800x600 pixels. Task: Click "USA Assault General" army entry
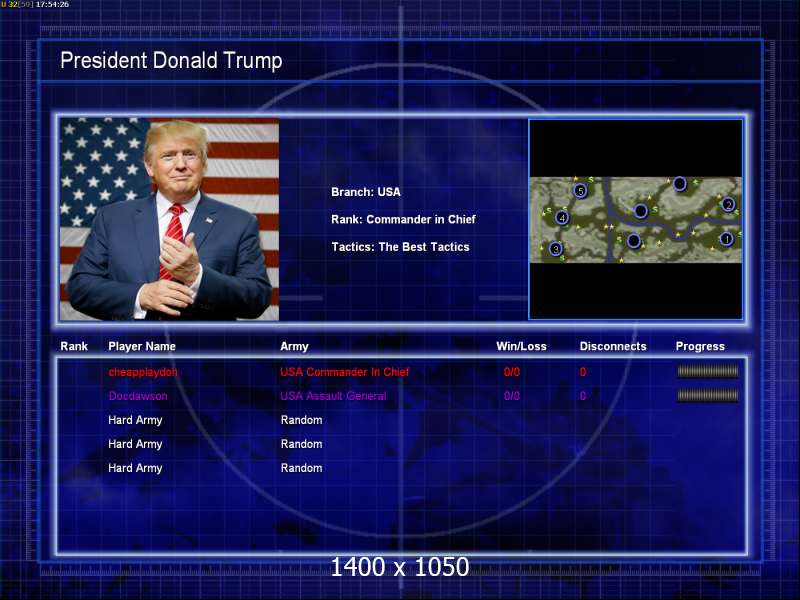[x=333, y=396]
